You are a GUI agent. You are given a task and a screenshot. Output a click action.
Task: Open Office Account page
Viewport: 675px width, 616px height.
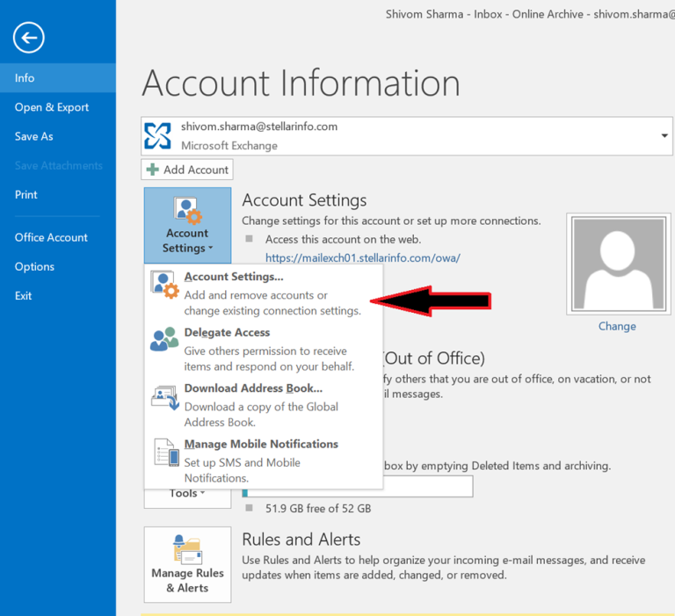(58, 237)
